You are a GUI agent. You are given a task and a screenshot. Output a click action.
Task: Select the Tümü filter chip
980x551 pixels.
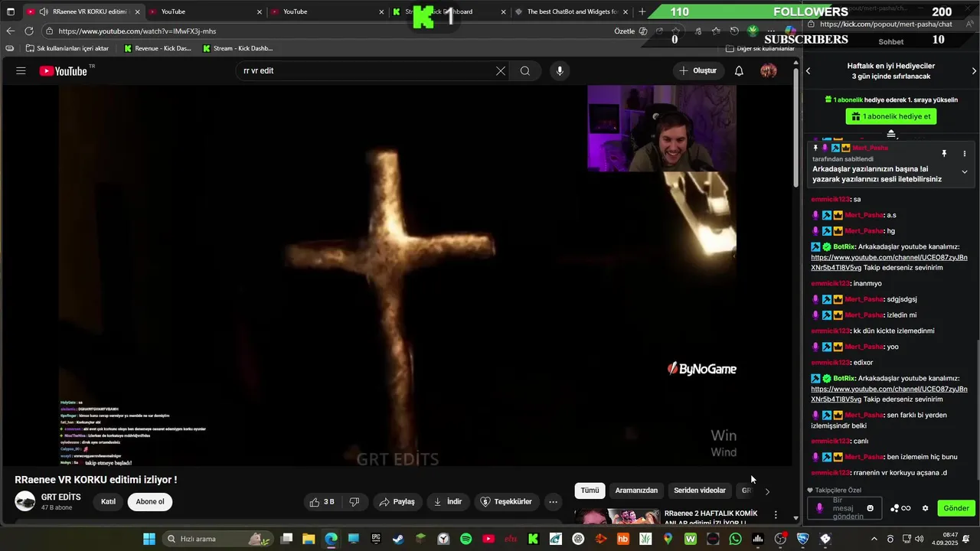590,491
